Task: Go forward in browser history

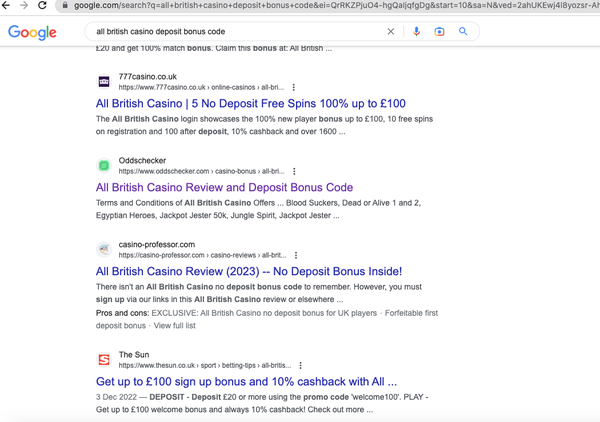Action: 24,5
